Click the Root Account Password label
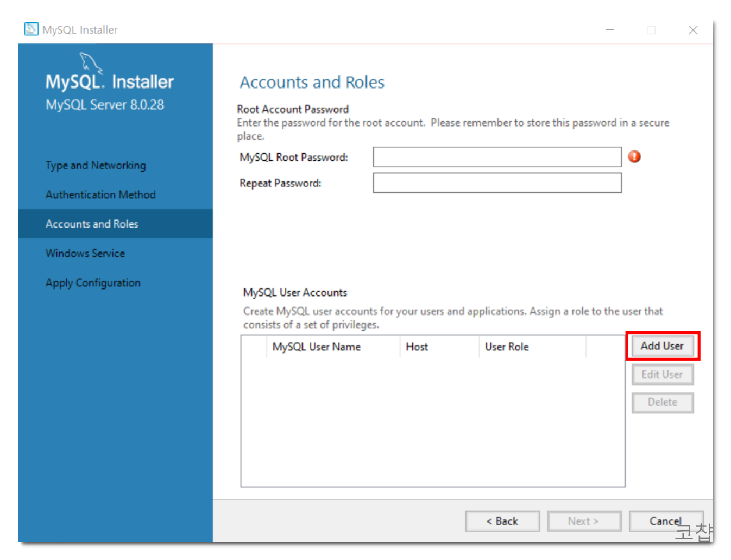This screenshot has height=560, width=731. 293,109
